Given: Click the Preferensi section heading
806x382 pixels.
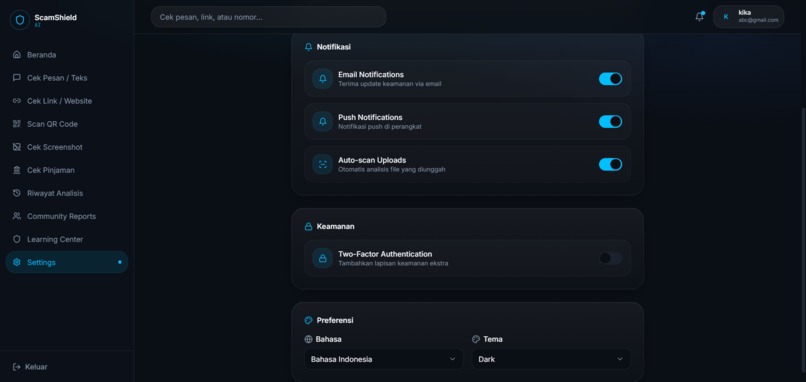Looking at the screenshot, I should pos(335,320).
